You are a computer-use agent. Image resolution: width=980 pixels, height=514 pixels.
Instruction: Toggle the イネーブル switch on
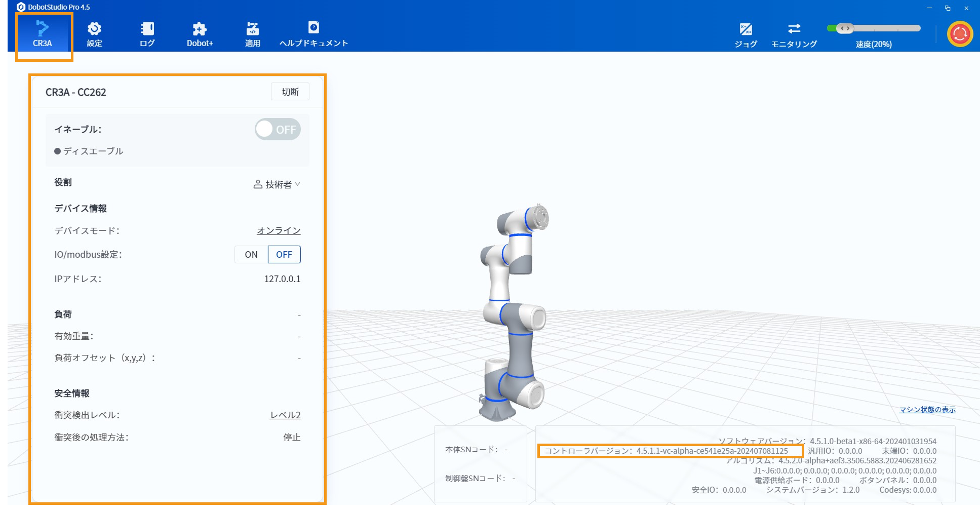pyautogui.click(x=278, y=130)
